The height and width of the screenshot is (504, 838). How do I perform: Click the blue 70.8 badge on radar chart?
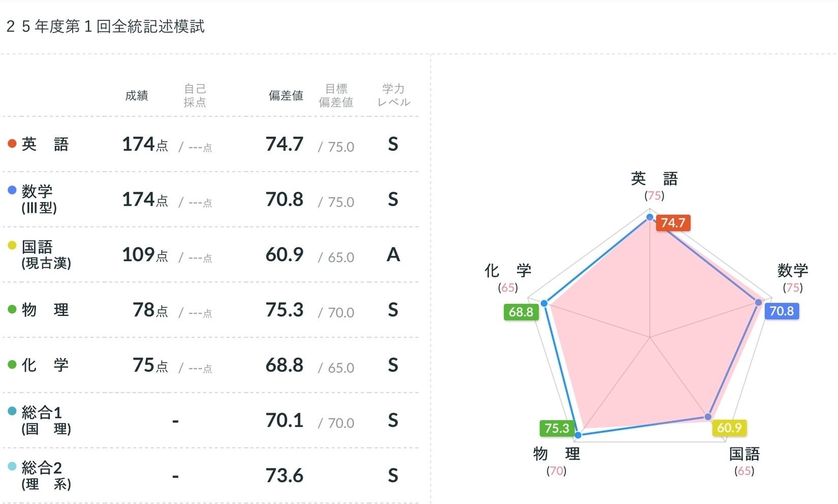point(782,311)
